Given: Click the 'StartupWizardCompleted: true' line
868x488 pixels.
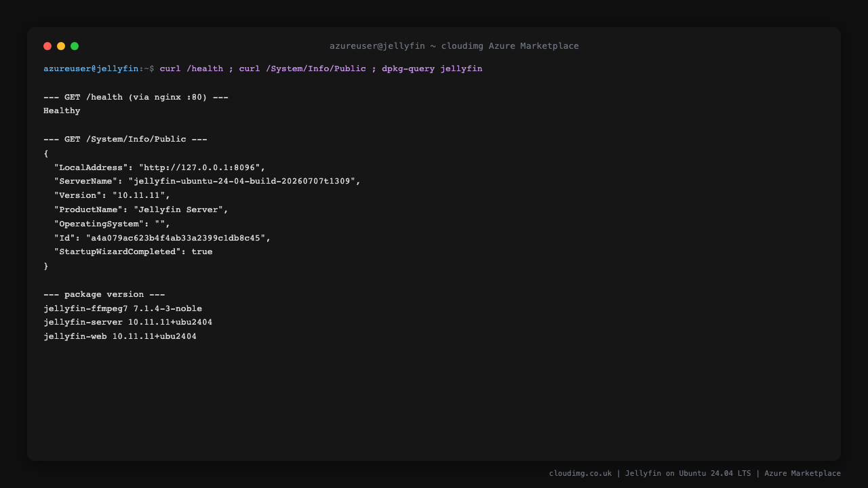Looking at the screenshot, I should (x=134, y=252).
